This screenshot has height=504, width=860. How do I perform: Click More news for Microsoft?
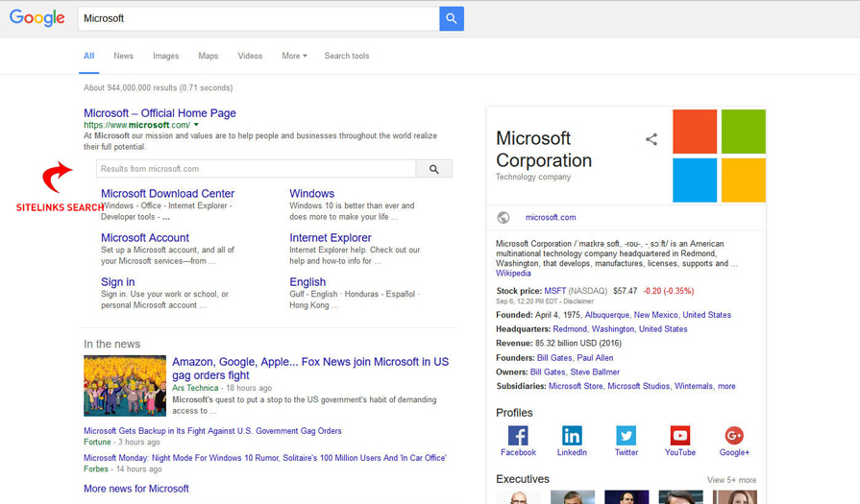tap(136, 489)
